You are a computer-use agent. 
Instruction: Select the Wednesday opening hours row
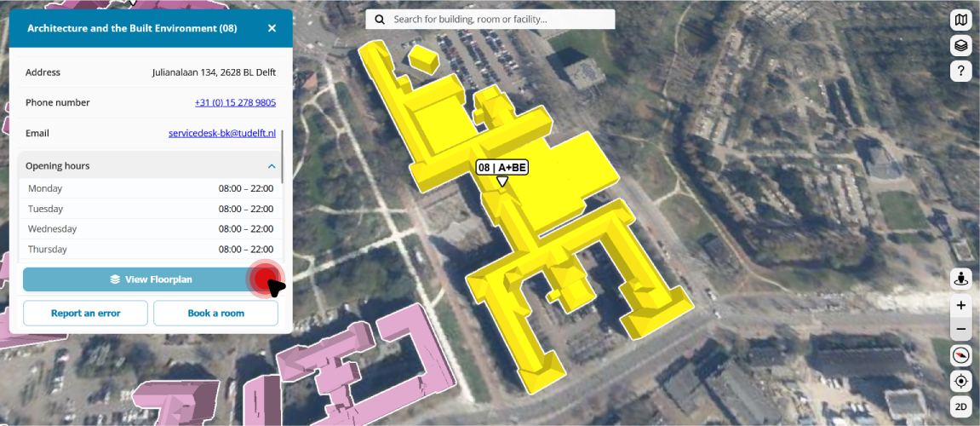pos(151,229)
